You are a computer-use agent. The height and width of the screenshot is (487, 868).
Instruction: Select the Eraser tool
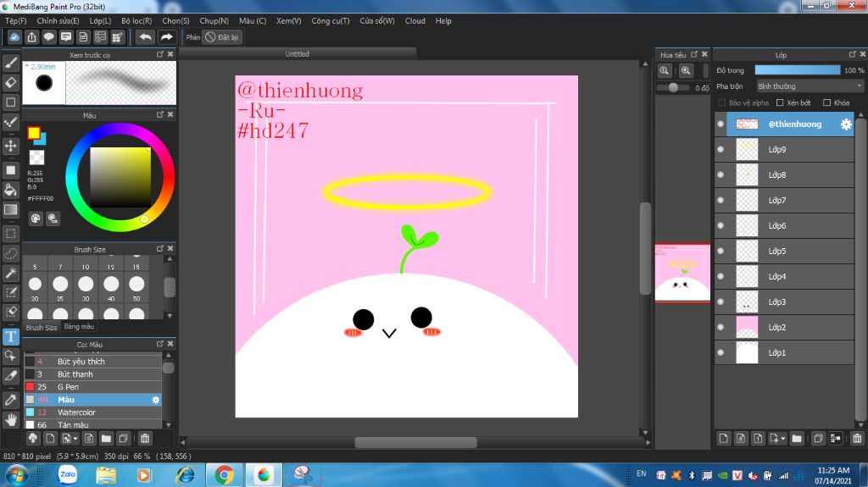[x=11, y=82]
